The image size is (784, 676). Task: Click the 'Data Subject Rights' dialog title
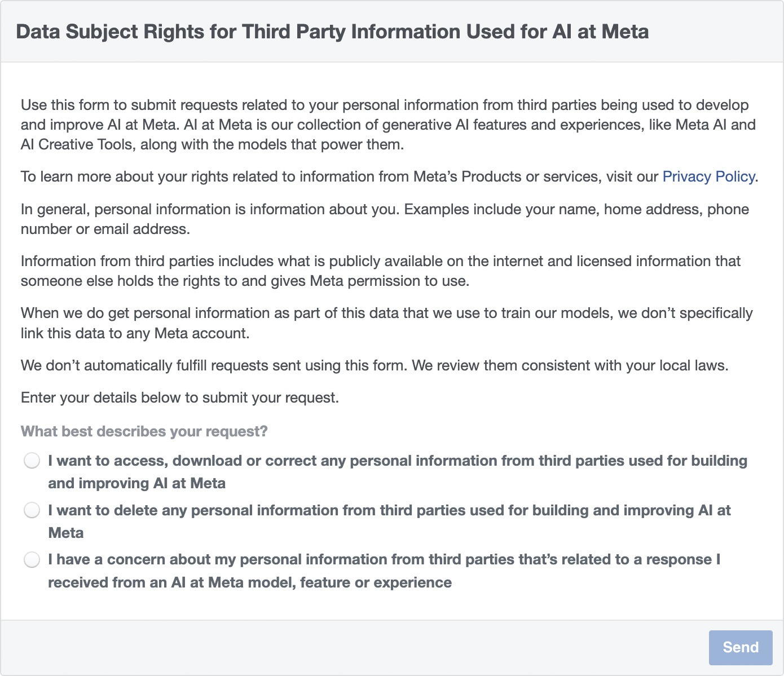332,32
